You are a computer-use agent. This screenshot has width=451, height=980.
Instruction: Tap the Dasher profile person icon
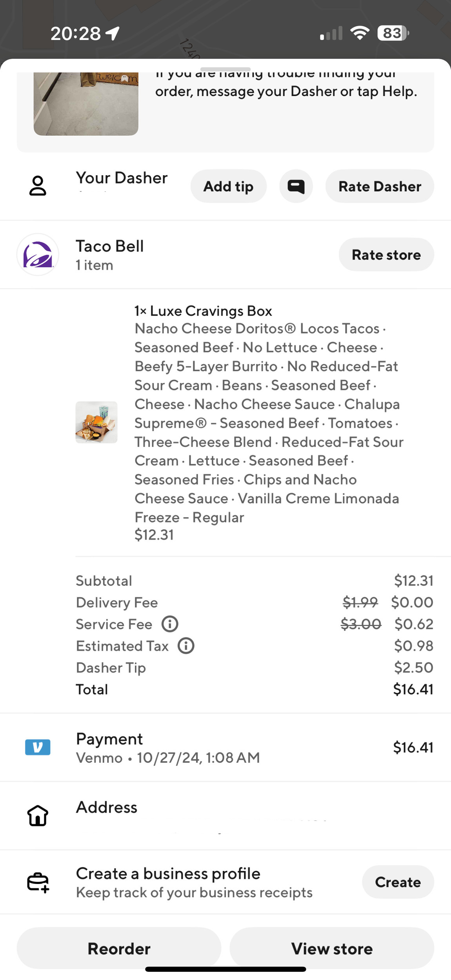[x=38, y=186]
